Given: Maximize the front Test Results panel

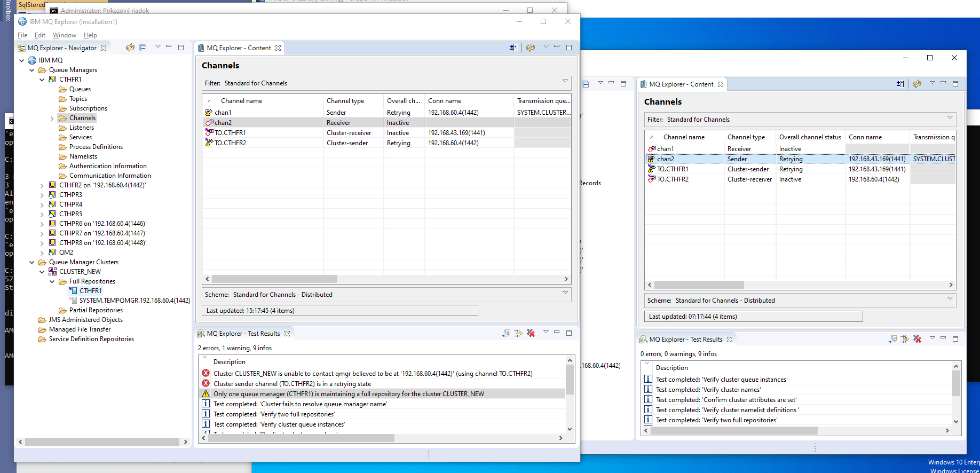Looking at the screenshot, I should pos(569,333).
